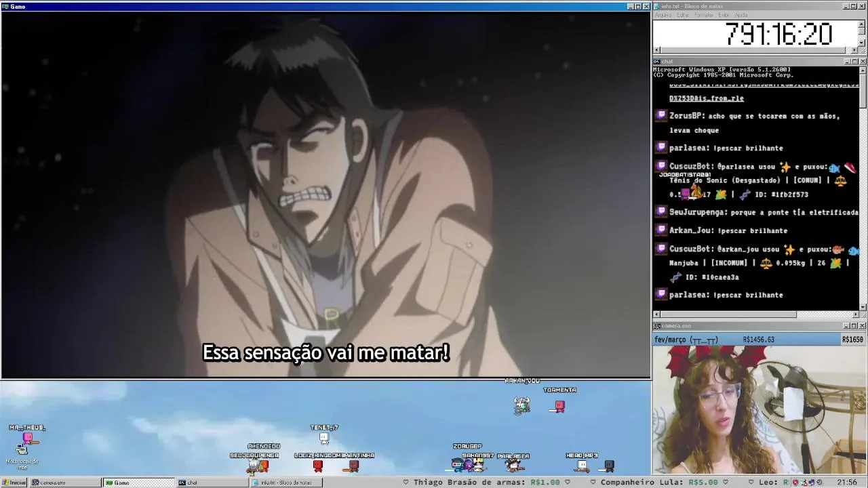Open Exibir menu in Bloco de notas
This screenshot has width=868, height=488.
pos(724,15)
